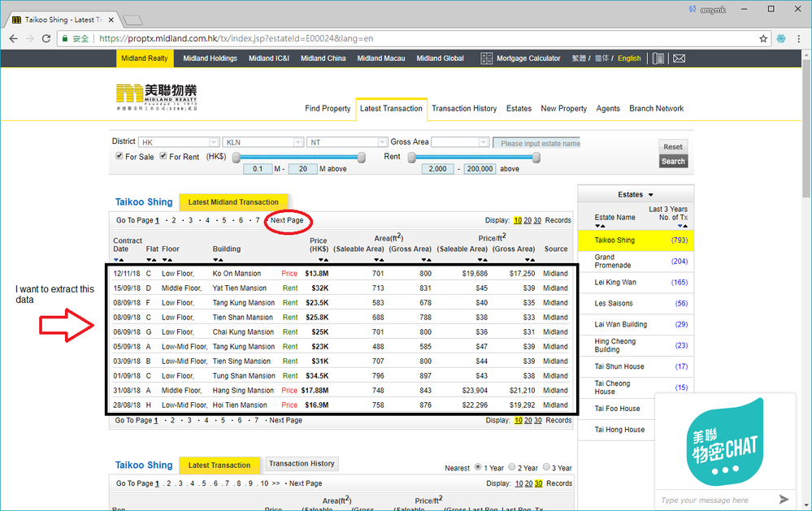The width and height of the screenshot is (812, 511).
Task: Switch language to English link
Action: coord(628,58)
